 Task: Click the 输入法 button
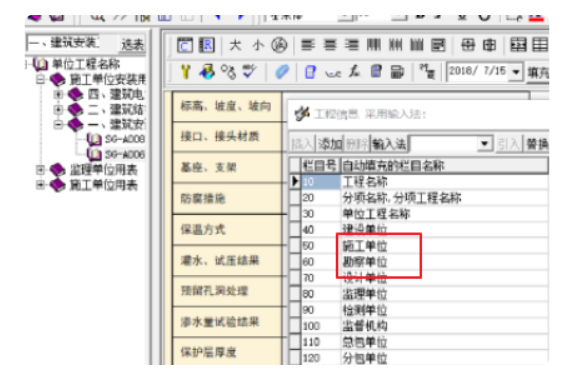coord(389,144)
